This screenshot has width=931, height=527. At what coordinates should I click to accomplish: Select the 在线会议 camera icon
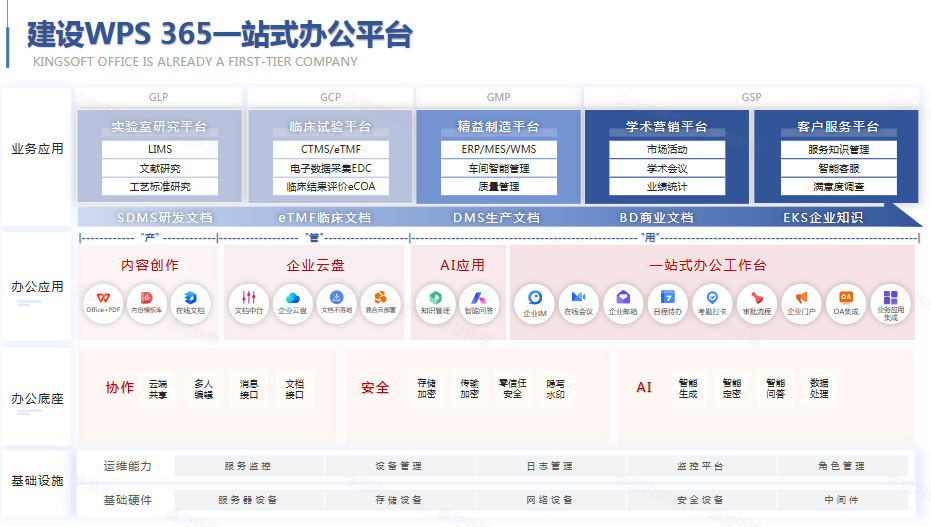click(x=578, y=304)
